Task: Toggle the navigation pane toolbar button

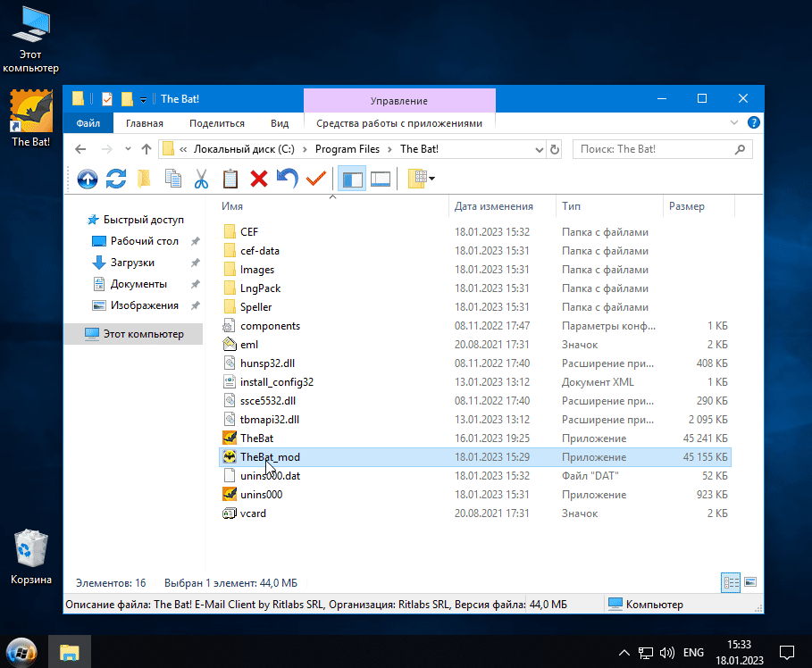Action: pos(352,179)
